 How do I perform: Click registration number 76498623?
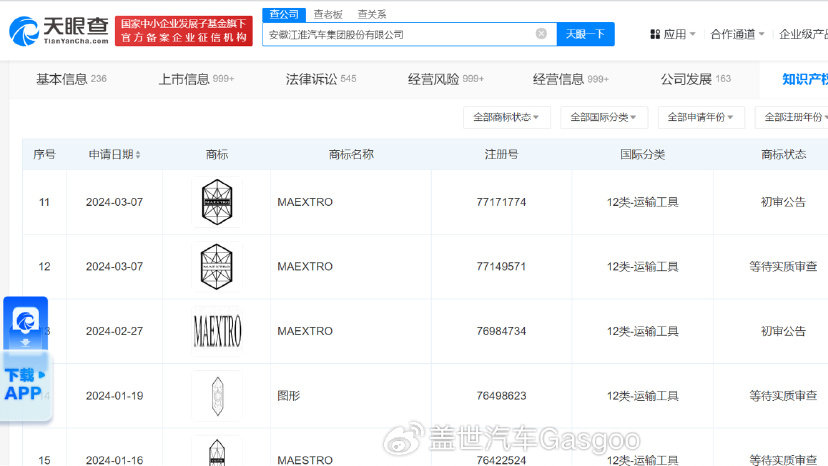(501, 396)
